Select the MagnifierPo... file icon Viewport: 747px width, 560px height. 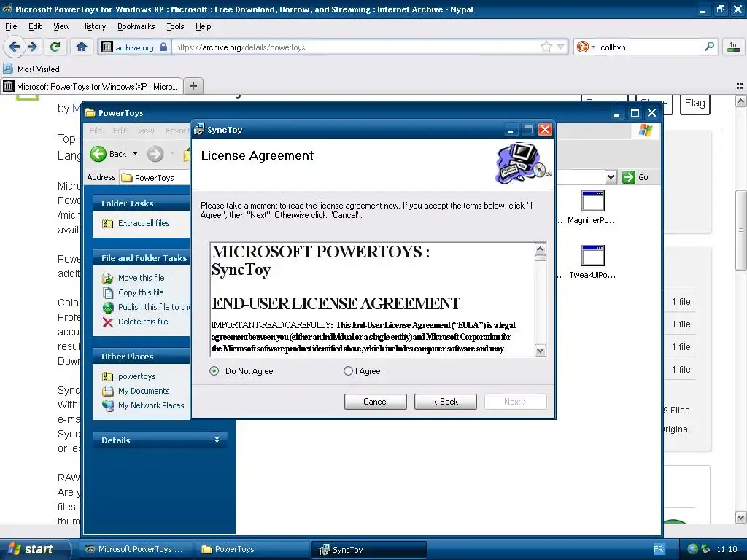click(x=592, y=201)
